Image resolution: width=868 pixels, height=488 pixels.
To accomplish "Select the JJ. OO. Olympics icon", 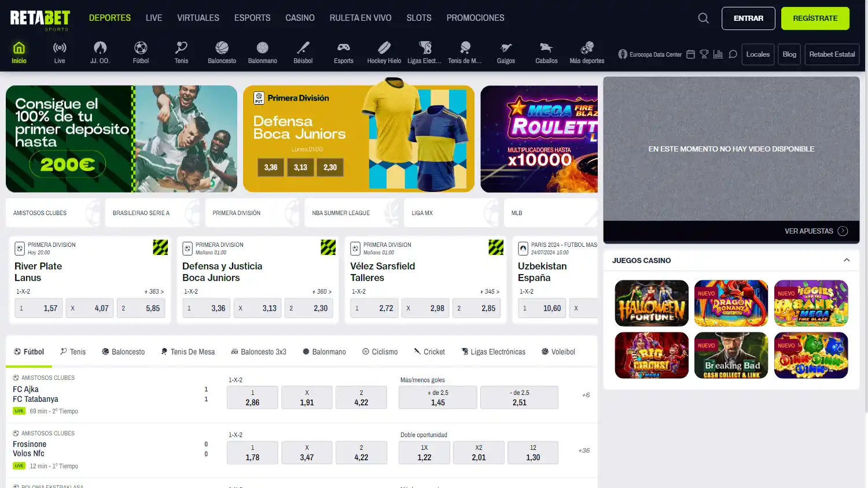I will 100,53.
